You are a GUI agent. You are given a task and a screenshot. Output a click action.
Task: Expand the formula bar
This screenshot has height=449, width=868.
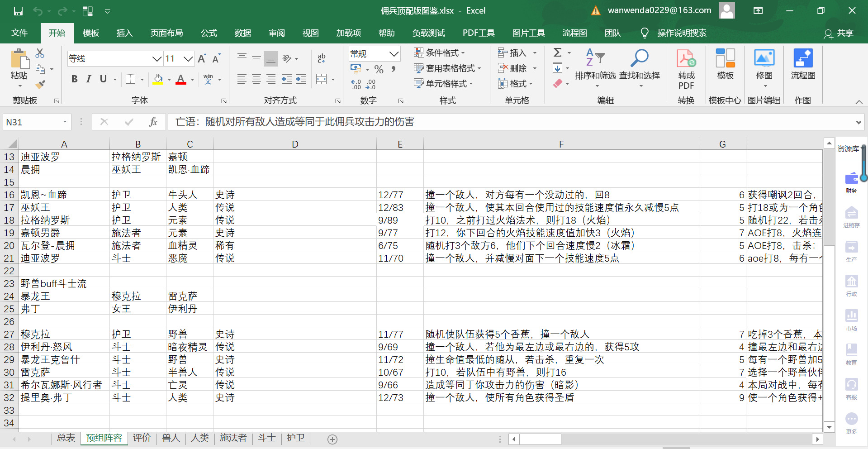click(858, 122)
